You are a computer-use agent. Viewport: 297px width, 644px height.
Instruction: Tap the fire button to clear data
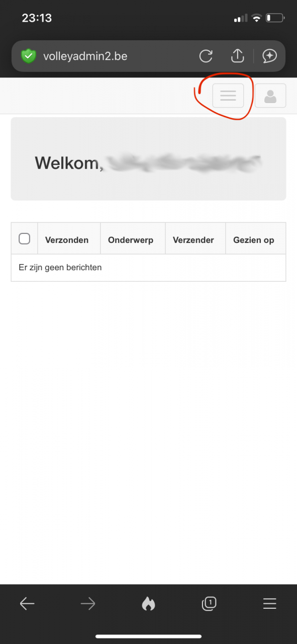pos(148,604)
